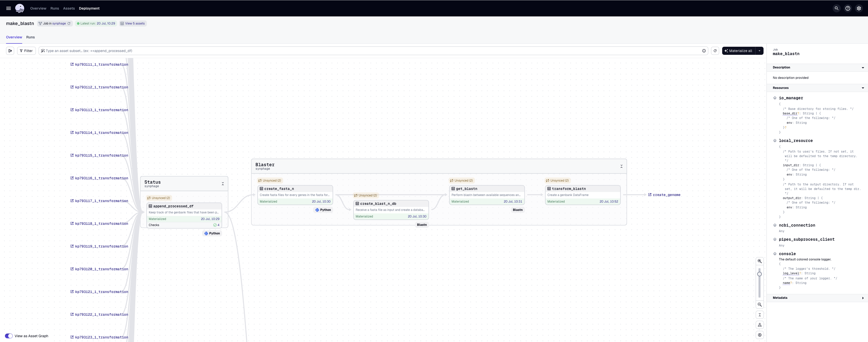Open Materialize all dropdown arrow
The height and width of the screenshot is (342, 868).
pyautogui.click(x=759, y=51)
